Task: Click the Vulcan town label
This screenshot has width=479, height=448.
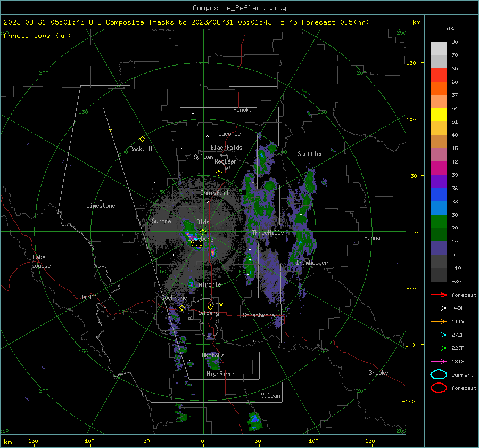Action: pyautogui.click(x=270, y=396)
